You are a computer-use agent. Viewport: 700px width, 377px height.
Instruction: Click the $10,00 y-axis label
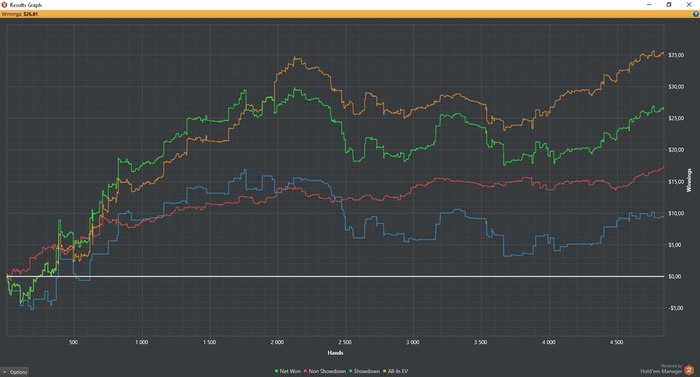pos(676,214)
